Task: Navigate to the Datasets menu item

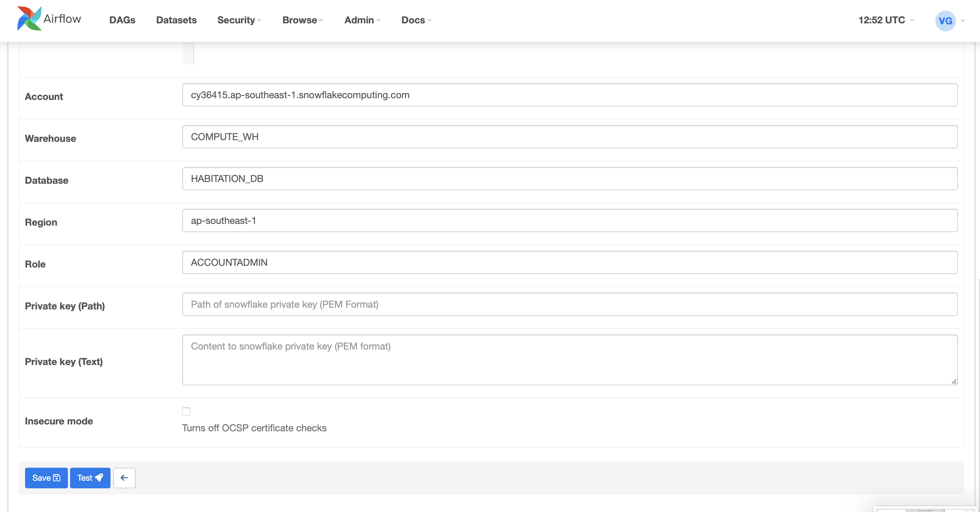Action: point(176,20)
